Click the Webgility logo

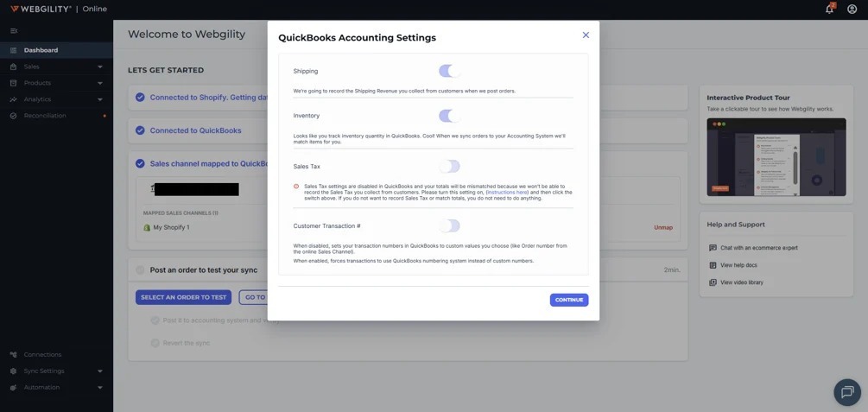point(41,9)
